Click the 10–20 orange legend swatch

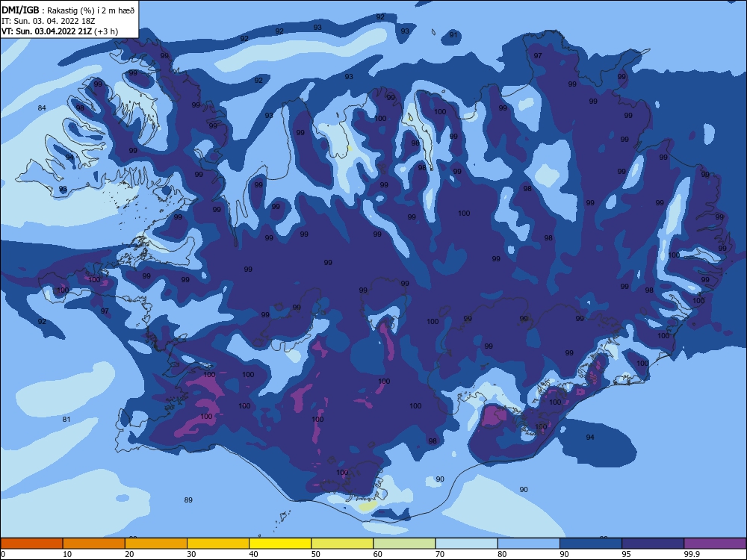click(x=94, y=544)
